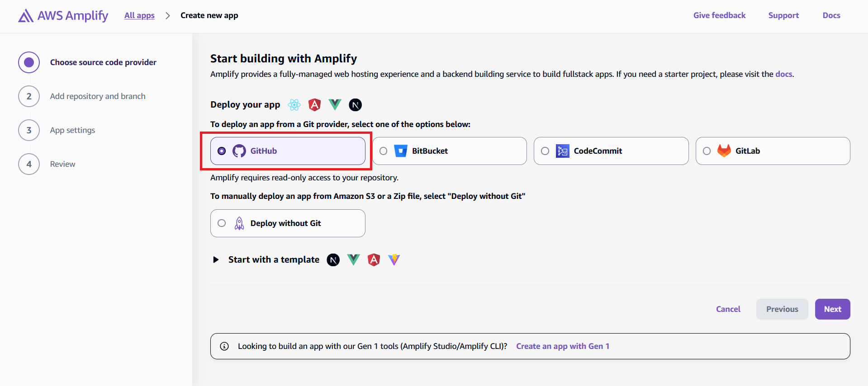The height and width of the screenshot is (386, 868).
Task: Click the Vite icon in Start with a template
Action: (394, 259)
